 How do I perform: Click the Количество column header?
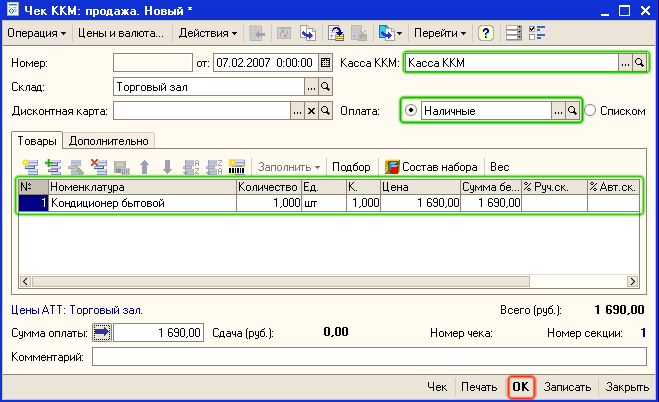pos(269,187)
